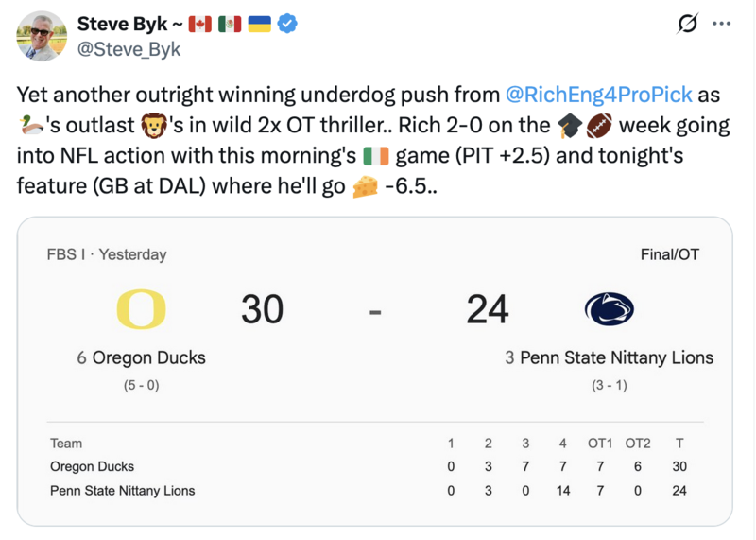
Task: Select '6 Oregon Ducks' team name under logo
Action: pyautogui.click(x=141, y=357)
